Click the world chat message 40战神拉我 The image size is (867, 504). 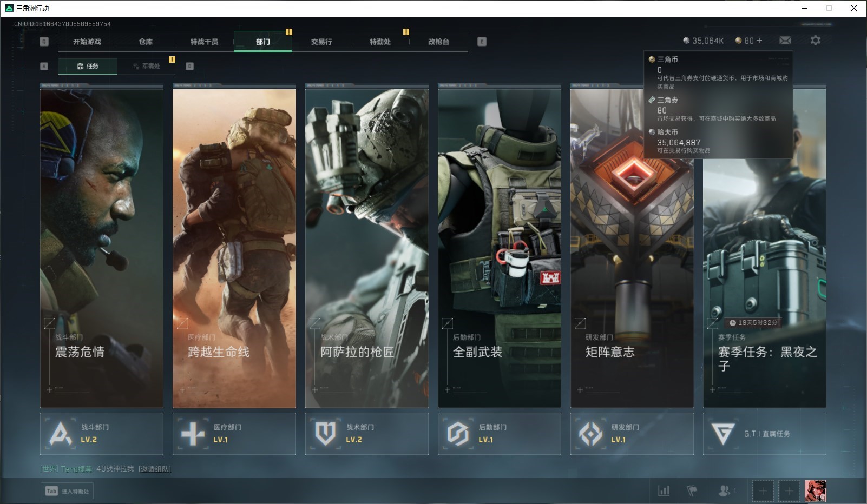(x=115, y=469)
